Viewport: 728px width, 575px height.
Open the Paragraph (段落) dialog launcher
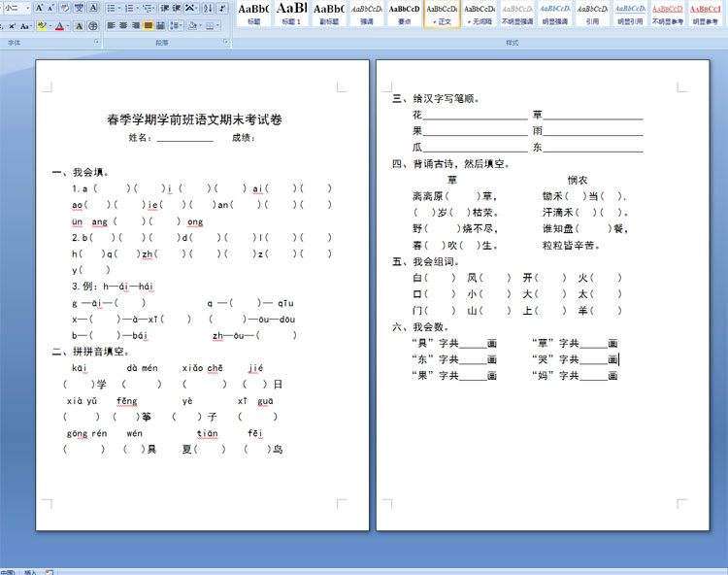(x=226, y=42)
